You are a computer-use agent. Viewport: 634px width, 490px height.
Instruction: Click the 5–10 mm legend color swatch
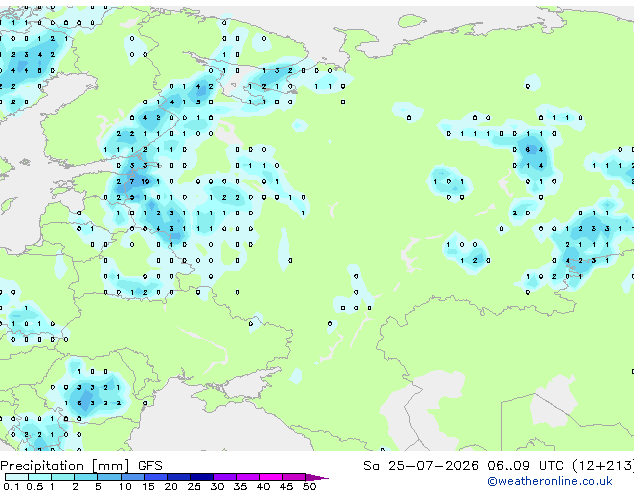[110, 477]
